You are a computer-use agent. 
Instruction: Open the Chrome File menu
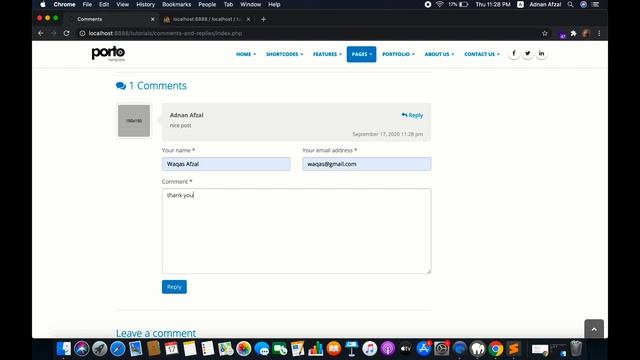point(87,4)
